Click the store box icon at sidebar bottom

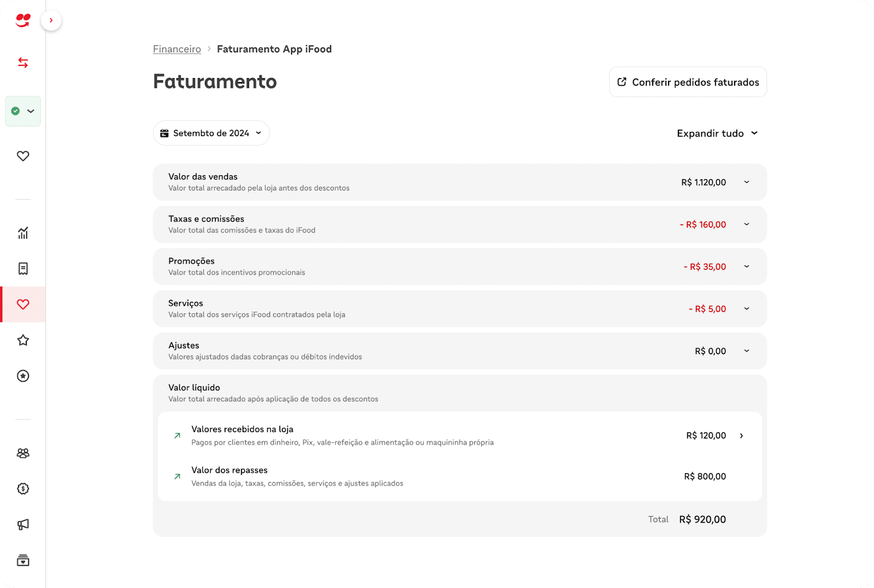23,560
